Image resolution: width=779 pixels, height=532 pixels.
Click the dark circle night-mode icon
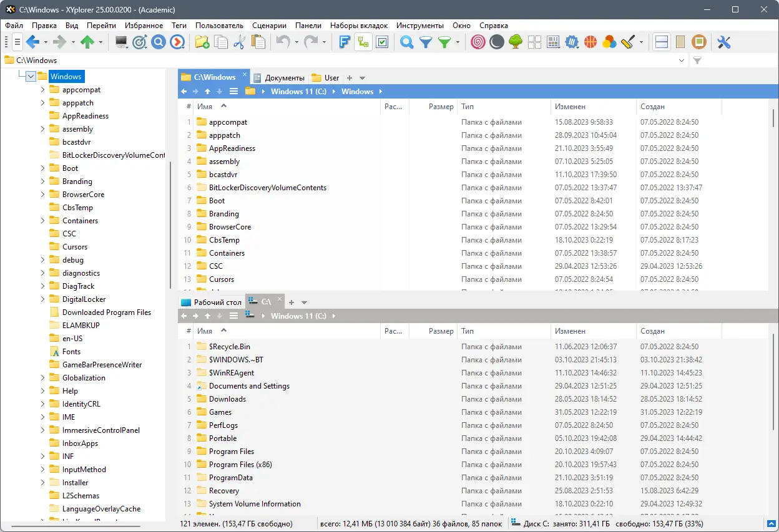[x=496, y=42]
